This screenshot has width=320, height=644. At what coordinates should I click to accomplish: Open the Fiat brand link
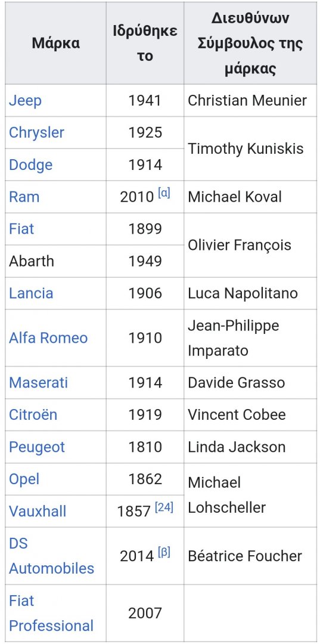pos(21,229)
